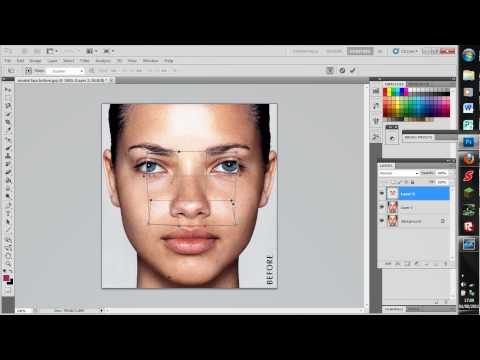Open the Window menu

(x=151, y=61)
